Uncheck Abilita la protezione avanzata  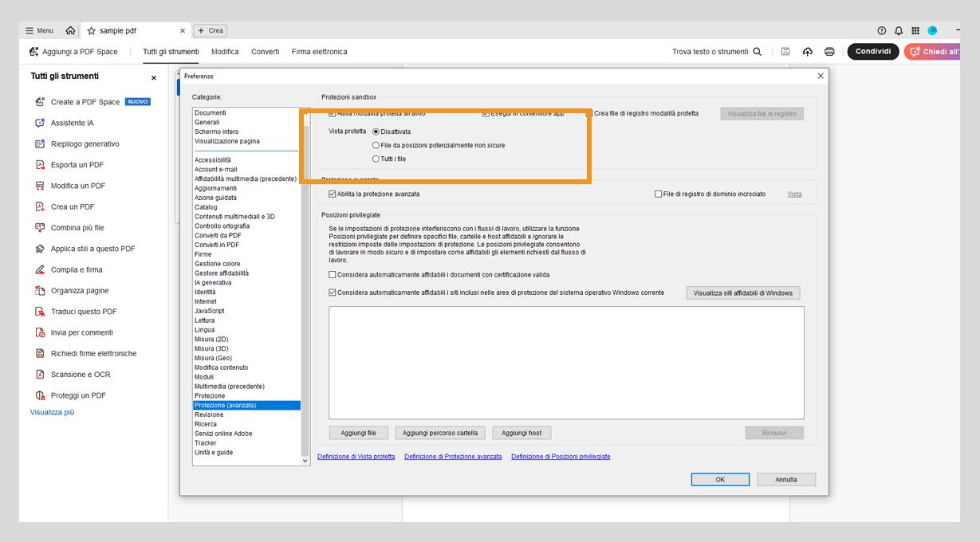pyautogui.click(x=332, y=193)
